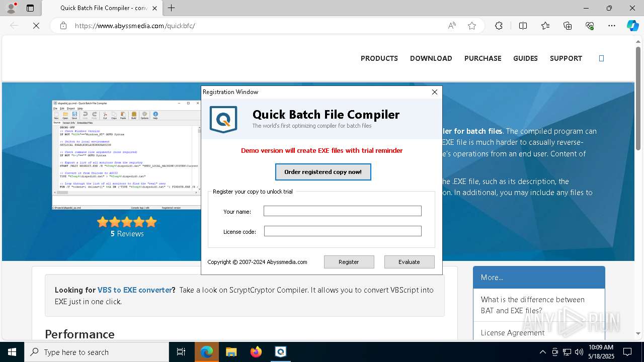Image resolution: width=644 pixels, height=362 pixels.
Task: Open the tab actions menu icon
Action: pos(30,8)
